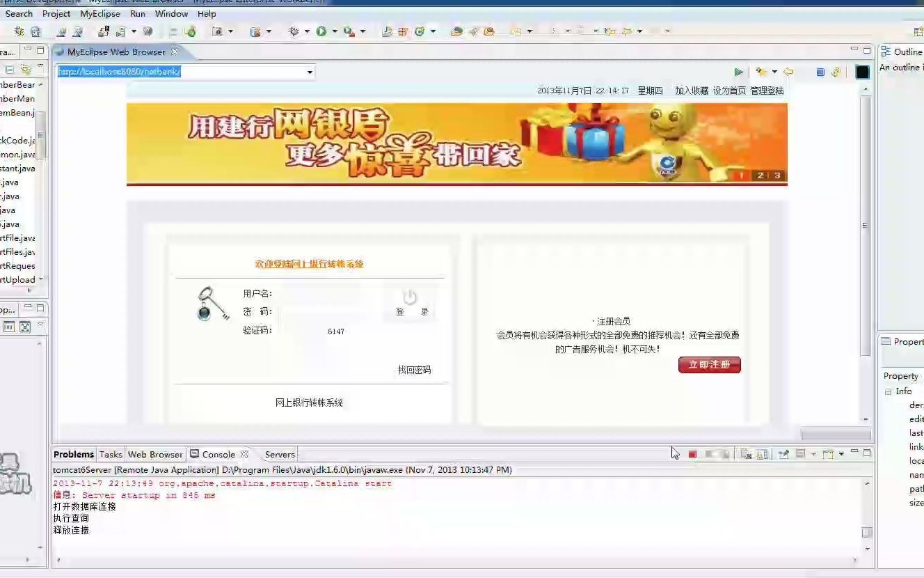Image resolution: width=924 pixels, height=578 pixels.
Task: Click Display Selected Console icon
Action: tap(800, 454)
